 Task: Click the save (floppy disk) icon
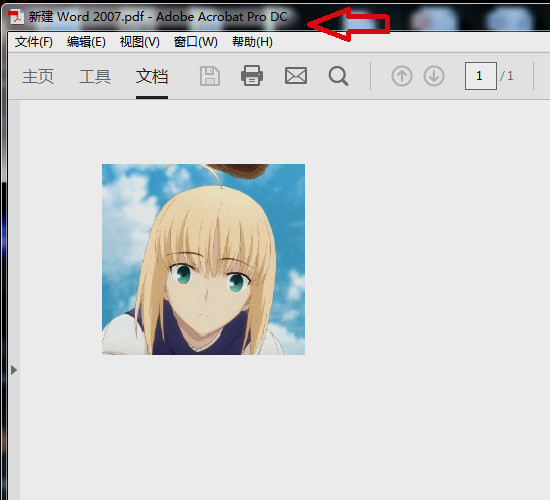tap(210, 76)
